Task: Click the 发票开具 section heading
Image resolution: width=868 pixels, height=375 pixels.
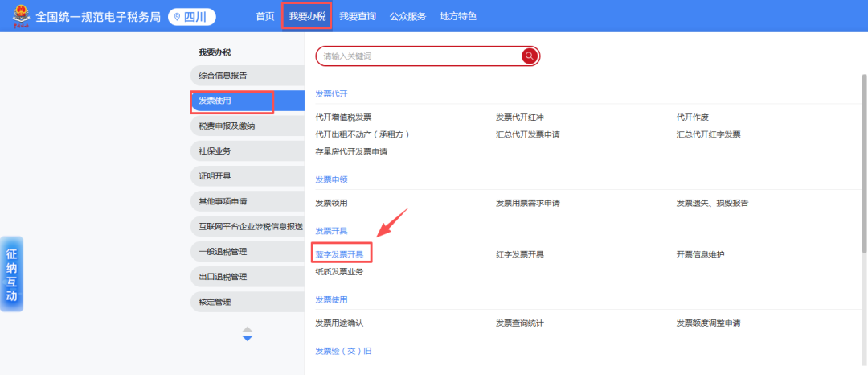Action: point(331,230)
